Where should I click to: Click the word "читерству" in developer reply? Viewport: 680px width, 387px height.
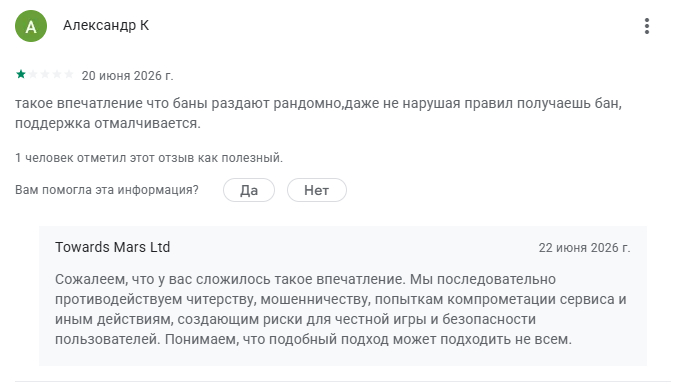[x=221, y=299]
